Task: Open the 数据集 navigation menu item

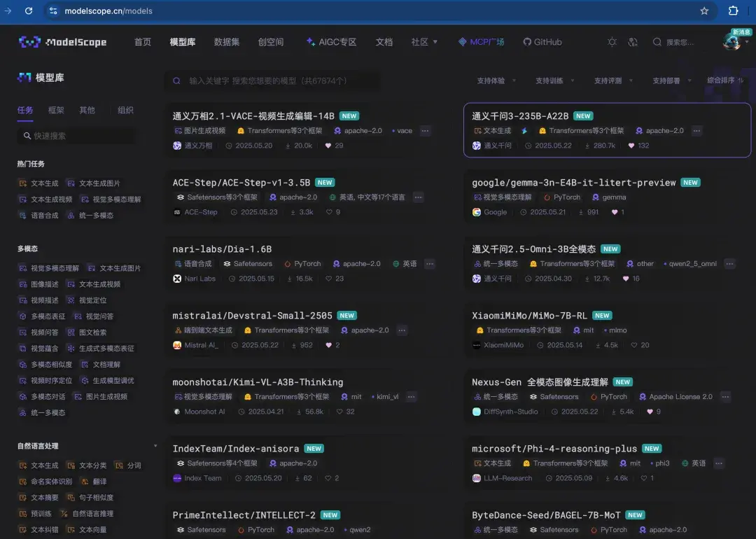Action: [x=227, y=42]
